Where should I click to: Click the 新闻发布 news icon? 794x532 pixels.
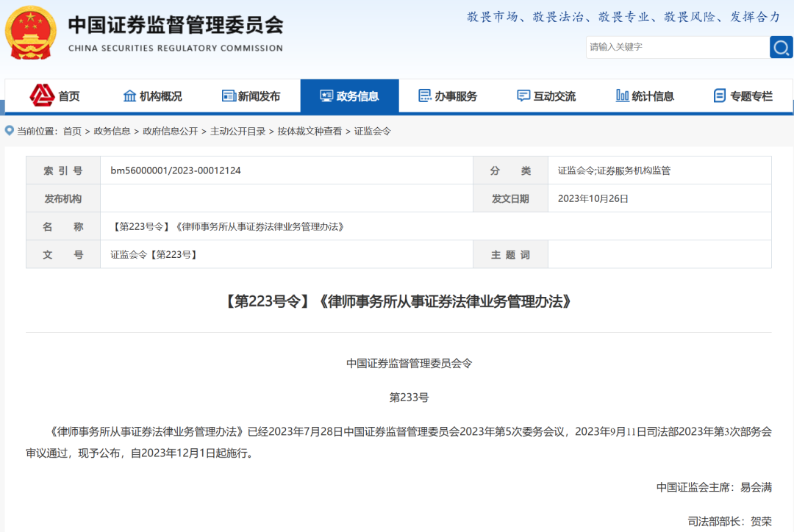pos(228,96)
